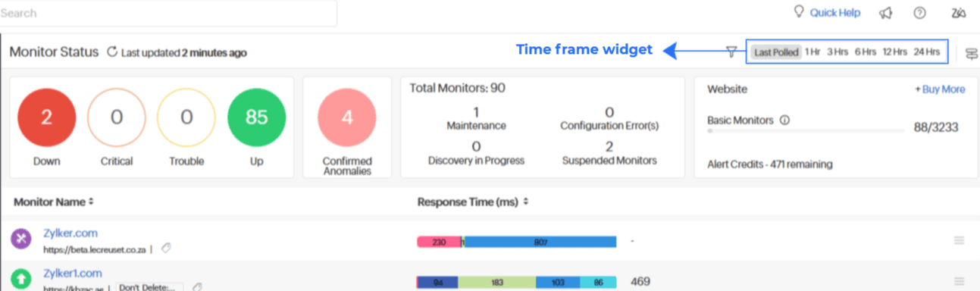The height and width of the screenshot is (291, 980).
Task: Switch time frame to 24 Hrs
Action: point(926,52)
